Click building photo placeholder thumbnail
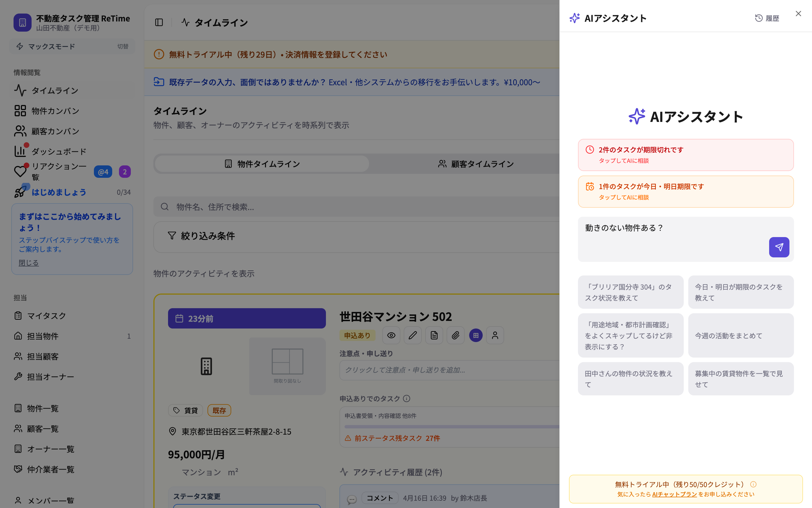The image size is (812, 508). click(x=206, y=366)
